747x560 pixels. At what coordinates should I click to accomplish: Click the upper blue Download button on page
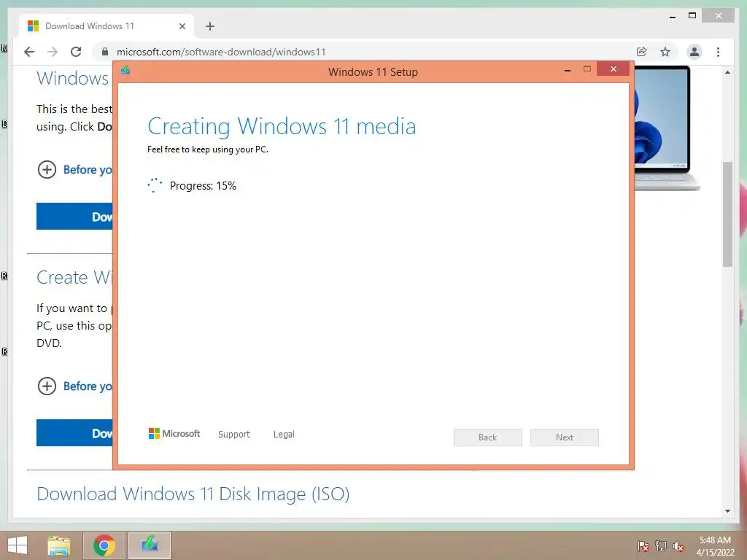[x=75, y=216]
